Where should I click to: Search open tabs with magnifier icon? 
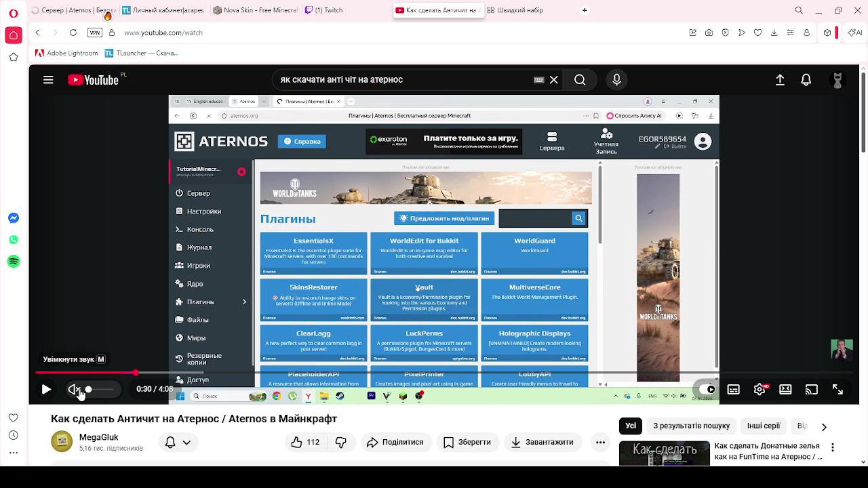click(799, 10)
